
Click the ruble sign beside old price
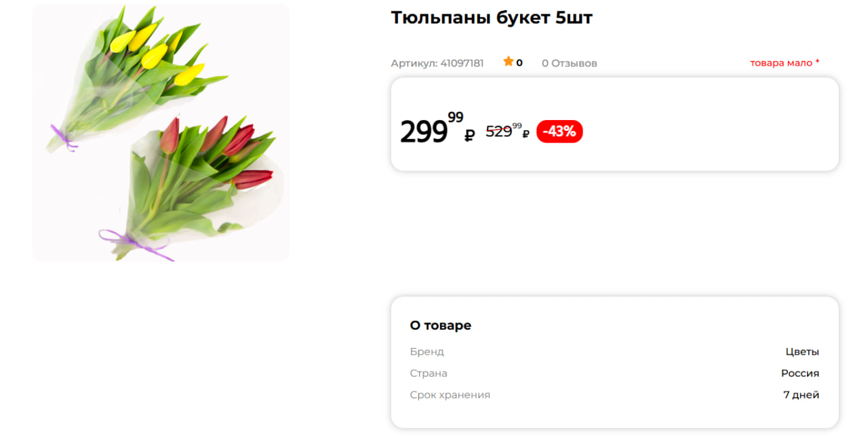(x=526, y=134)
